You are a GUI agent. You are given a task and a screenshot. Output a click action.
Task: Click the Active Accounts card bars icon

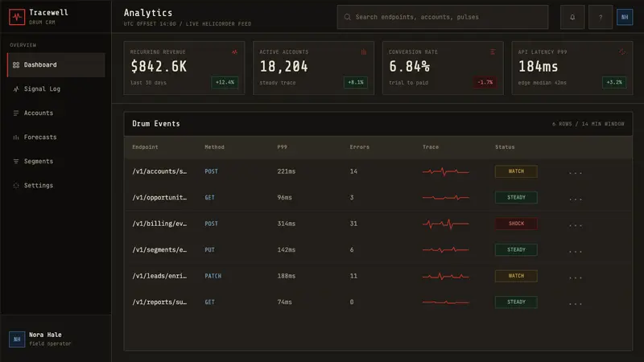tap(364, 51)
